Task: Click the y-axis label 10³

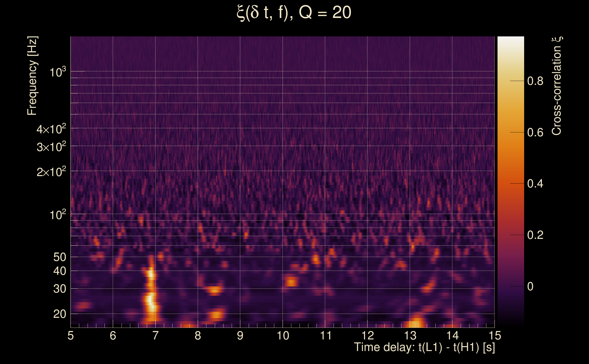Action: [x=57, y=72]
